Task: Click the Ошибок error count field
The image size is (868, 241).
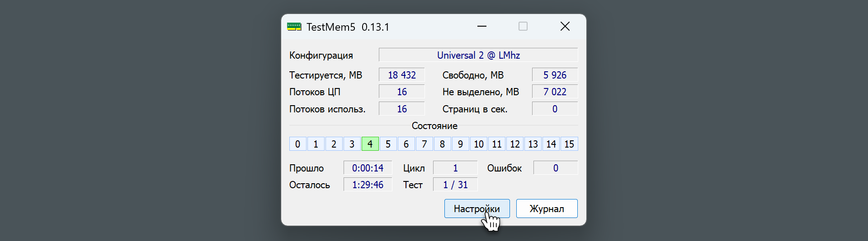Action: [x=555, y=168]
